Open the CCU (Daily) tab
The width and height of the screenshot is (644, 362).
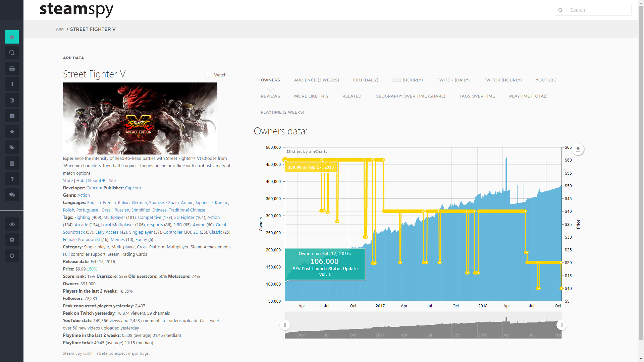click(x=366, y=80)
